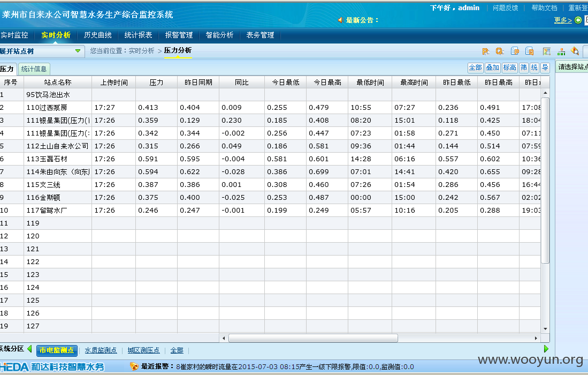The height and width of the screenshot is (375, 588).
Task: Select row 115文三线
Action: pos(270,185)
